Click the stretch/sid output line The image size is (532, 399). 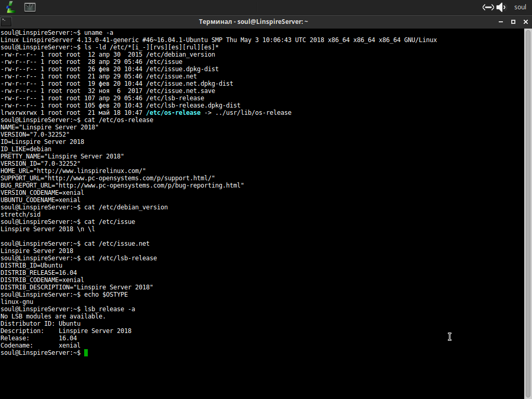pos(21,215)
